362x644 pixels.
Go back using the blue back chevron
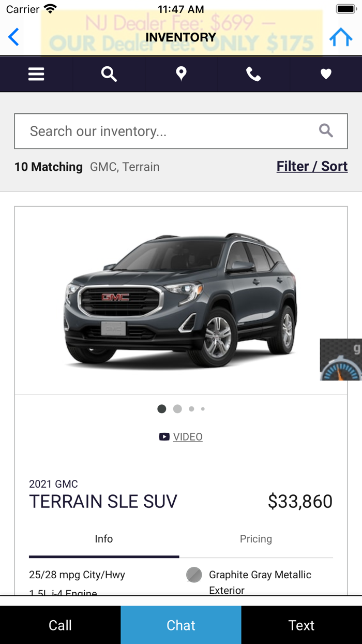point(12,37)
